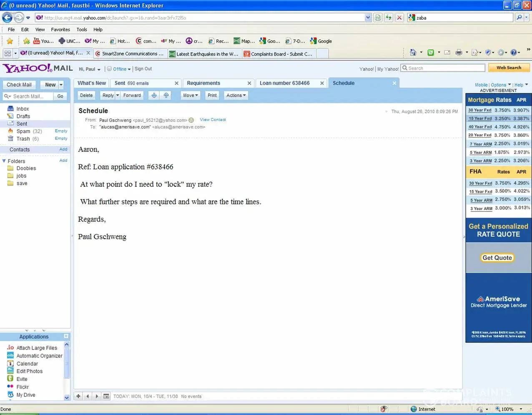Open the YouTube favorites bar shortcut
Viewport: 532px width, 415px height.
tap(43, 41)
